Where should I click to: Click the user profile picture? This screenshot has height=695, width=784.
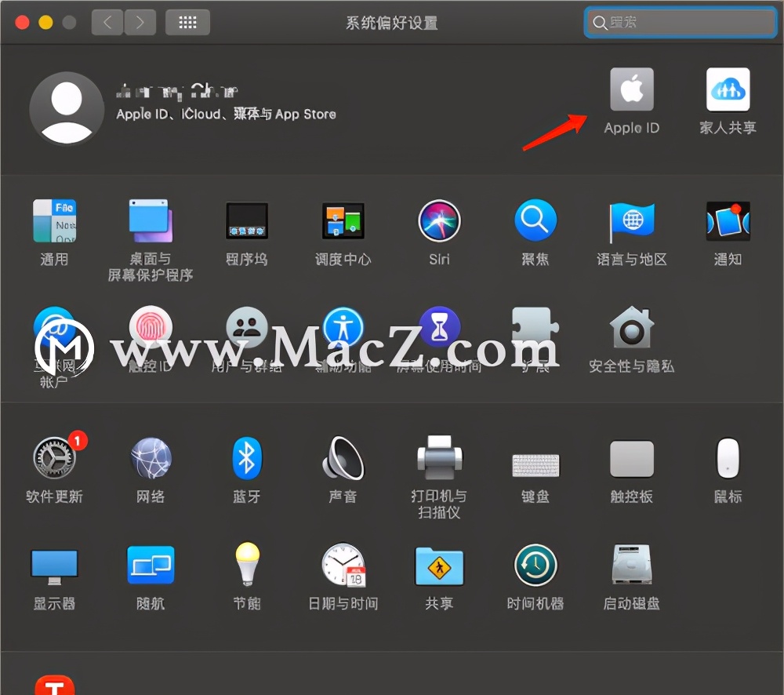click(66, 109)
